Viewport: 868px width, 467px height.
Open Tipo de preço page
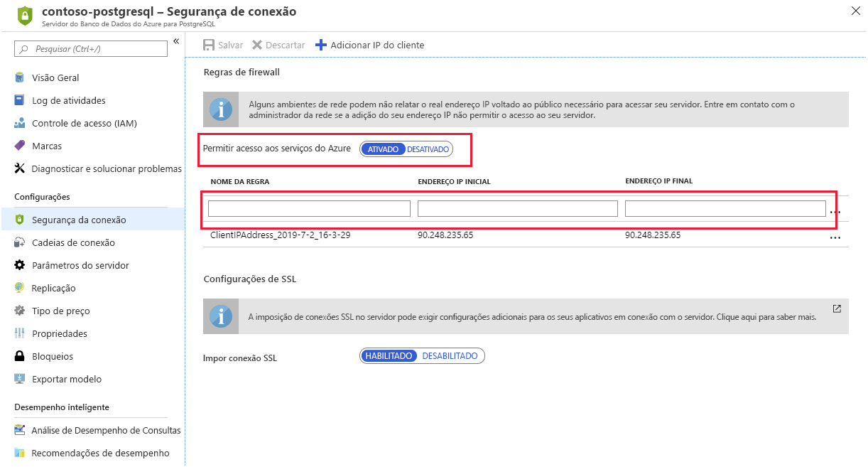tap(61, 311)
